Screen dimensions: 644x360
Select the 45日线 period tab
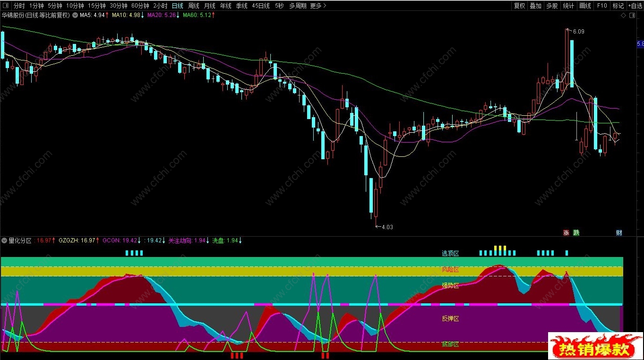[261, 6]
